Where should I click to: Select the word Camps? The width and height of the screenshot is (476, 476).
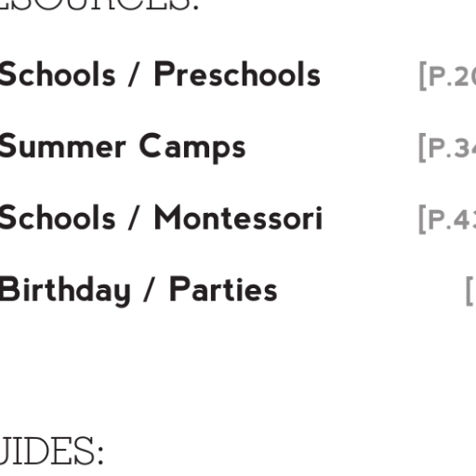pyautogui.click(x=192, y=148)
